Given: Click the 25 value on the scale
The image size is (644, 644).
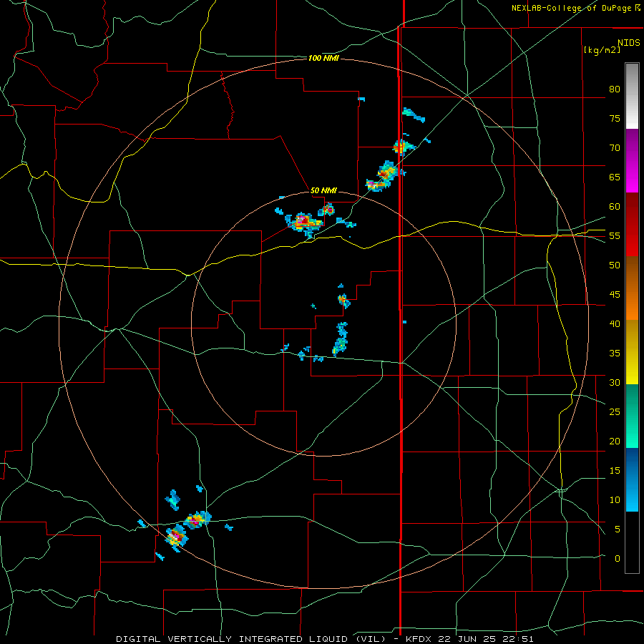Looking at the screenshot, I should 615,412.
